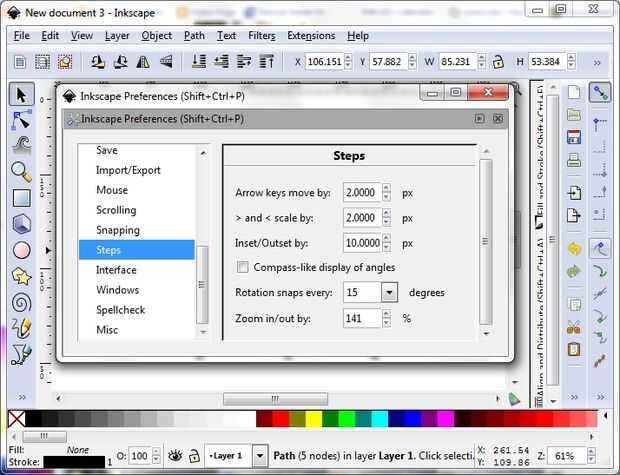This screenshot has width=620, height=475.
Task: Click the Inset/Outset by value field
Action: (x=362, y=243)
